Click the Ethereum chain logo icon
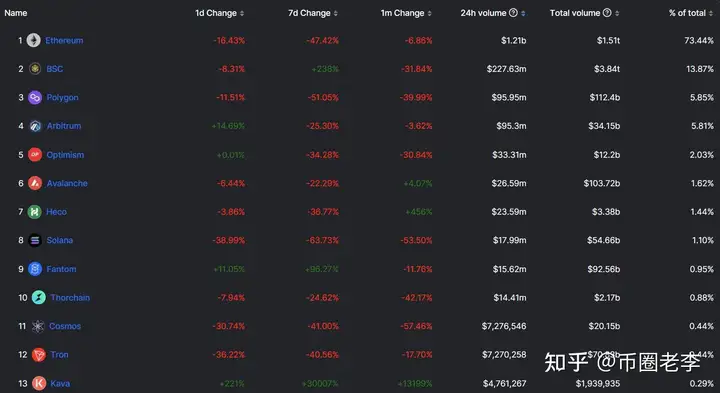The image size is (720, 393). tap(33, 40)
